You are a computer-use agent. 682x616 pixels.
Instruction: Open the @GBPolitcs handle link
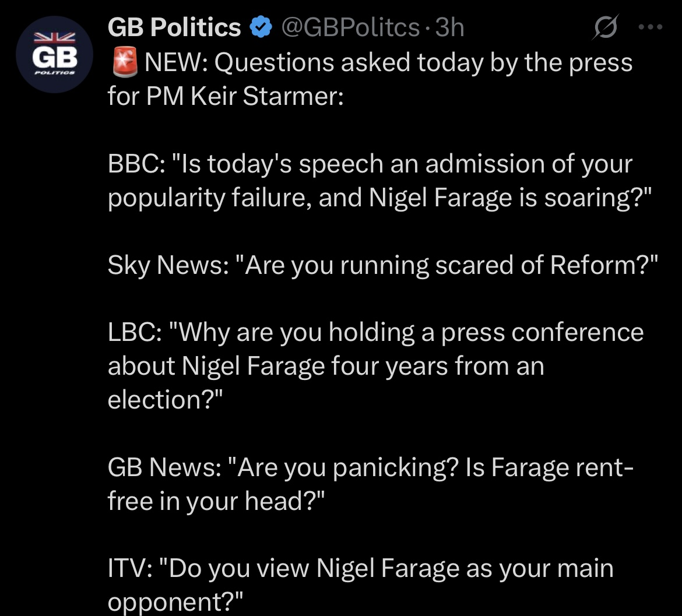350,27
